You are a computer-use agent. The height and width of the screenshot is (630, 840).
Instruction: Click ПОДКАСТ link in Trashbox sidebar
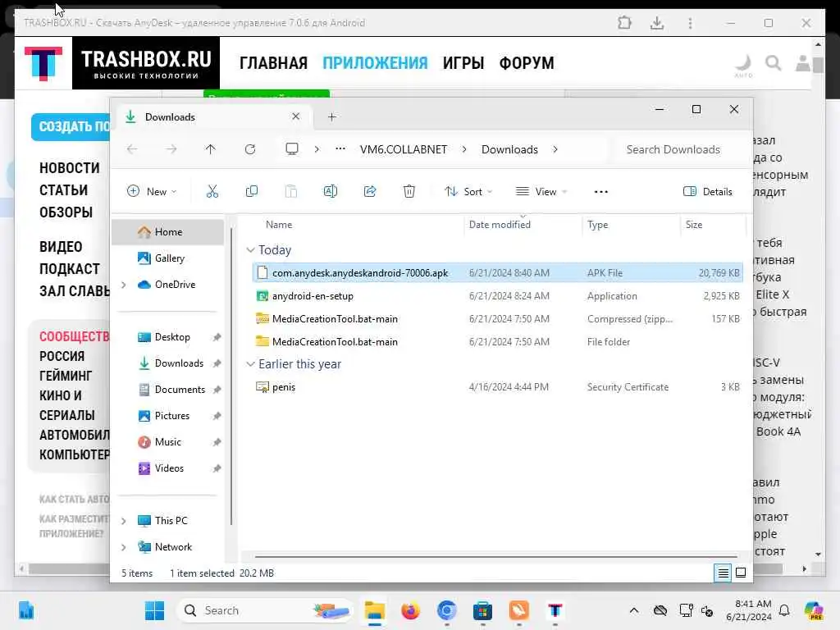(70, 269)
